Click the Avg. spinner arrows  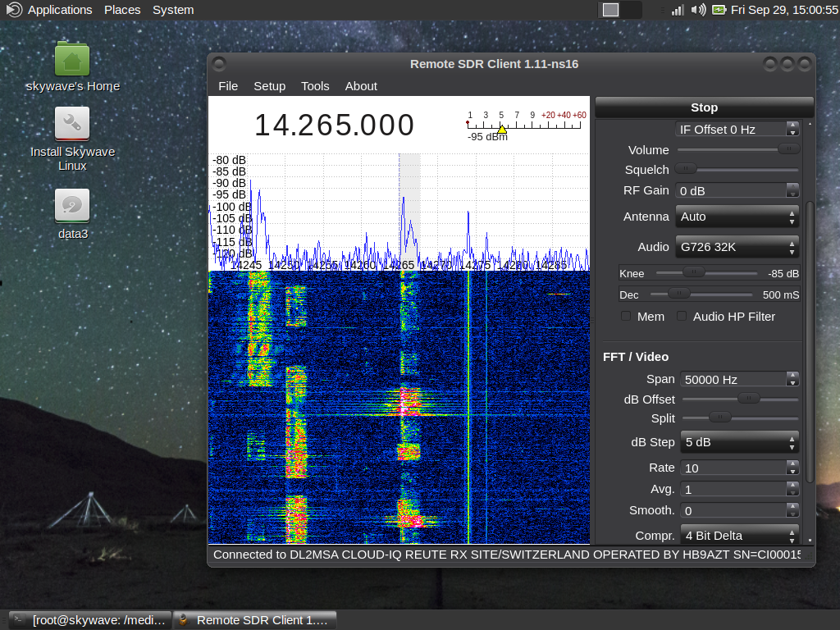(792, 489)
